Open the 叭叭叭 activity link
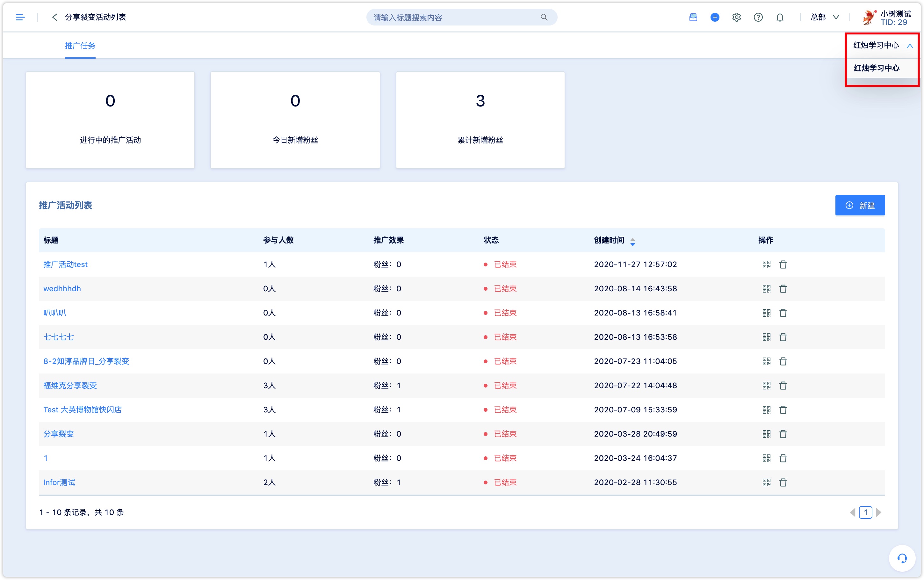Screen dimensions: 924x580 pyautogui.click(x=54, y=313)
